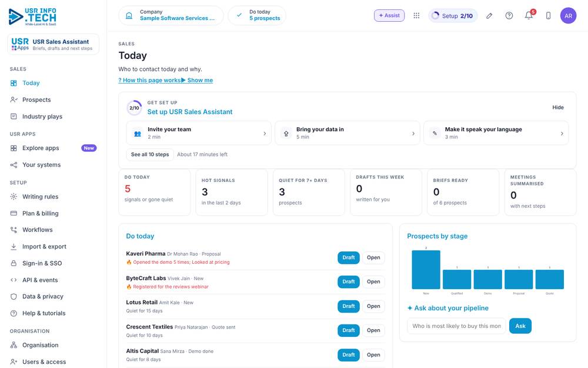Click the Industry plays icon in sidebar

14,117
